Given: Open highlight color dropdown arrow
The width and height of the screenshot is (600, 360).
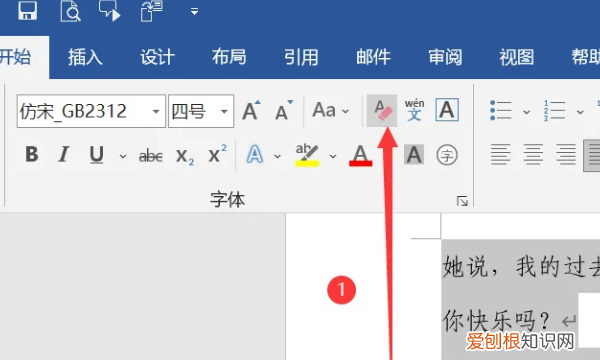Looking at the screenshot, I should click(333, 156).
